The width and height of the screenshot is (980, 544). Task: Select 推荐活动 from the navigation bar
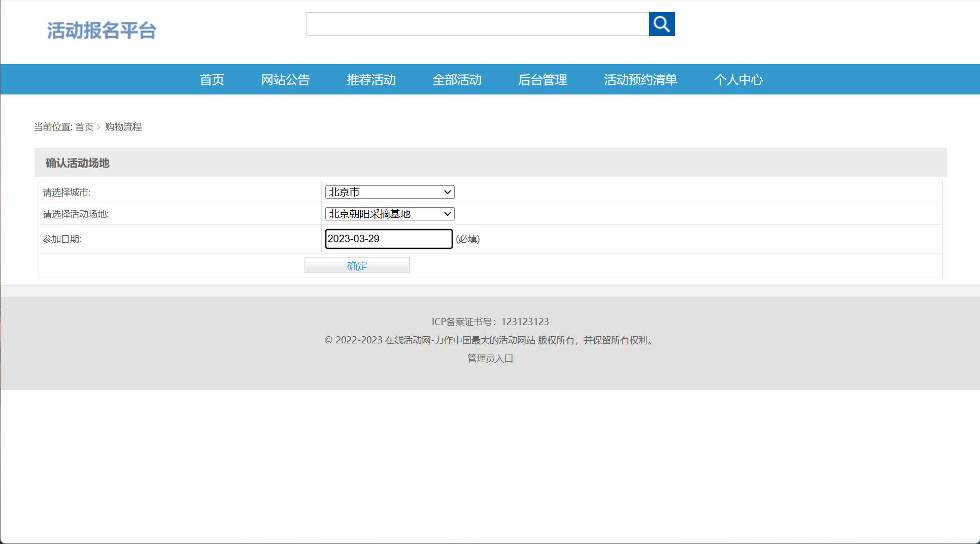tap(370, 79)
